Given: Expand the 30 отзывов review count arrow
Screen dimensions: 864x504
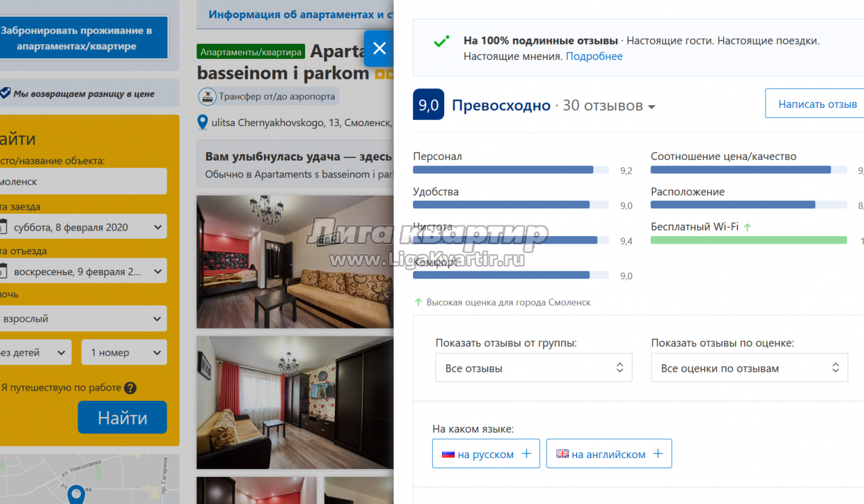Looking at the screenshot, I should 651,107.
